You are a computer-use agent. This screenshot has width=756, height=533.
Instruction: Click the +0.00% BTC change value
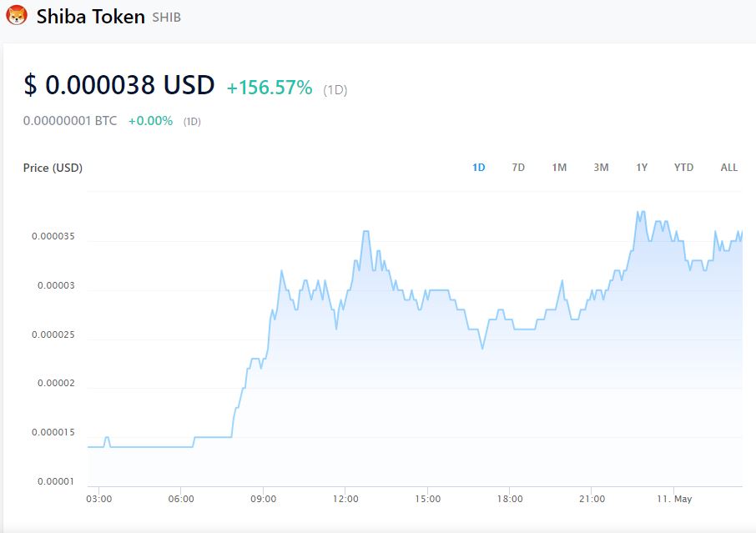150,121
